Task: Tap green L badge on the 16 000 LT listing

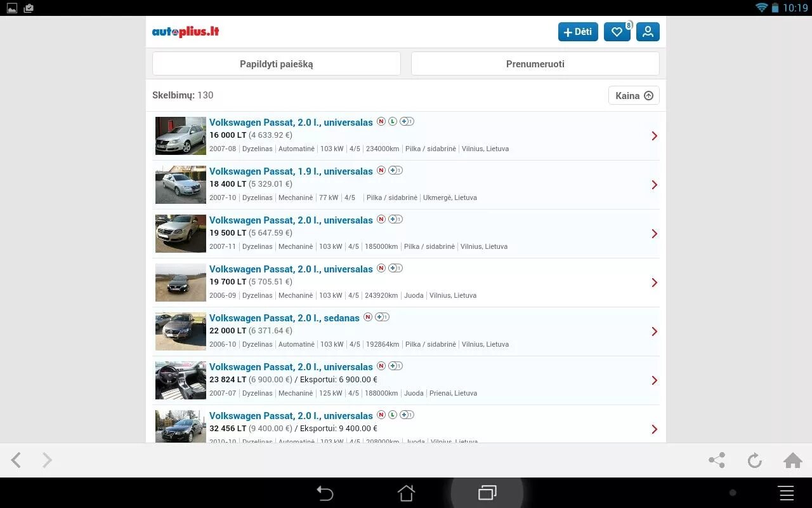Action: 393,121
